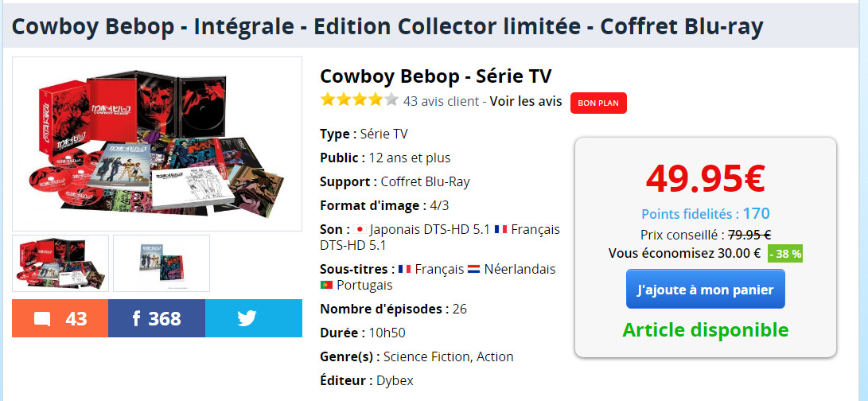868x401 pixels.
Task: Click the Dutch flag beside Néerlandais
Action: [x=473, y=269]
